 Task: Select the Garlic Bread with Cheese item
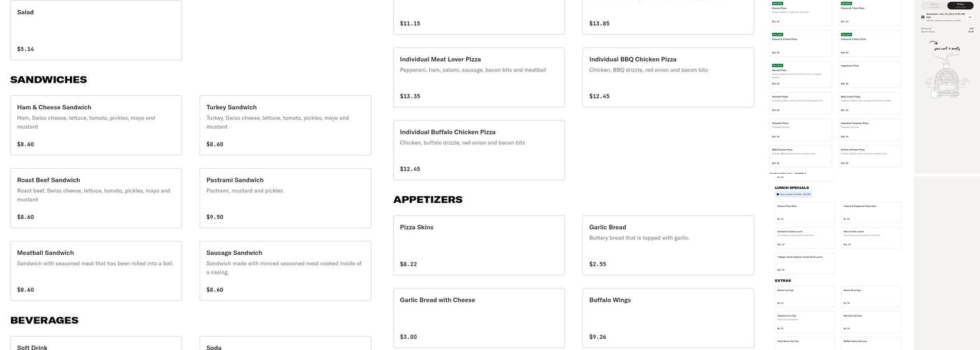click(x=479, y=318)
